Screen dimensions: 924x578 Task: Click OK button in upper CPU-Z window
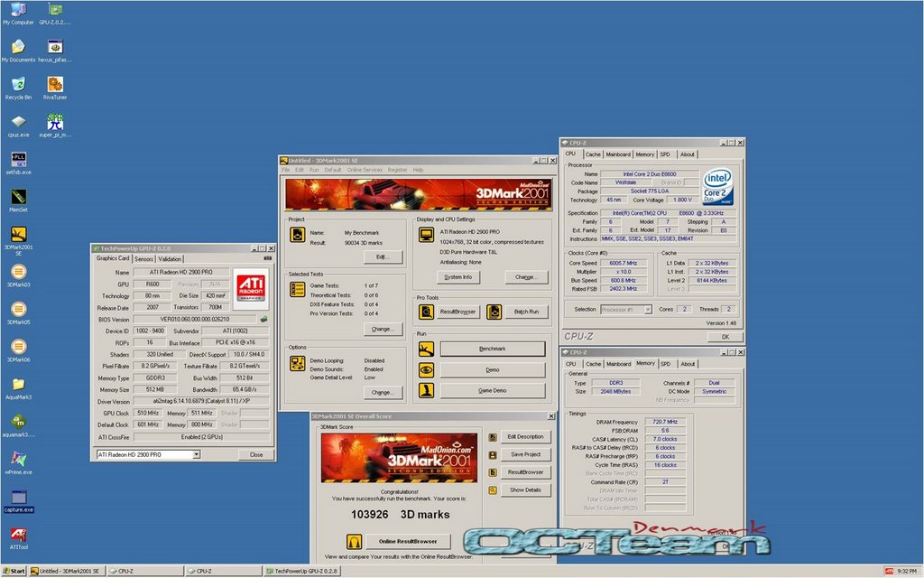725,337
